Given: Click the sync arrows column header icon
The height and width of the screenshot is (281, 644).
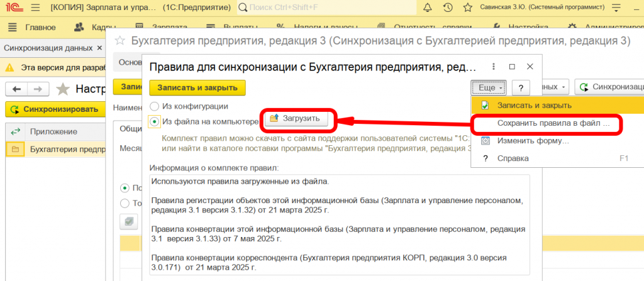Looking at the screenshot, I should 15,131.
